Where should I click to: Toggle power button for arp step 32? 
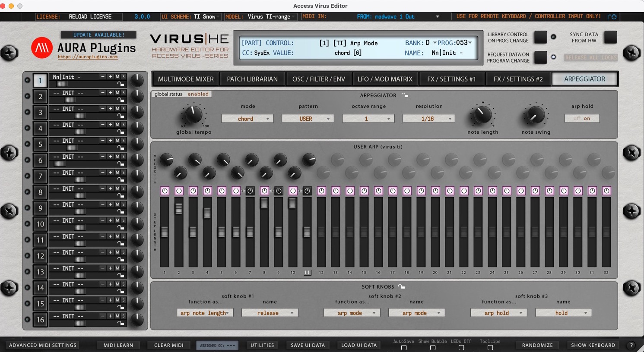coord(606,191)
